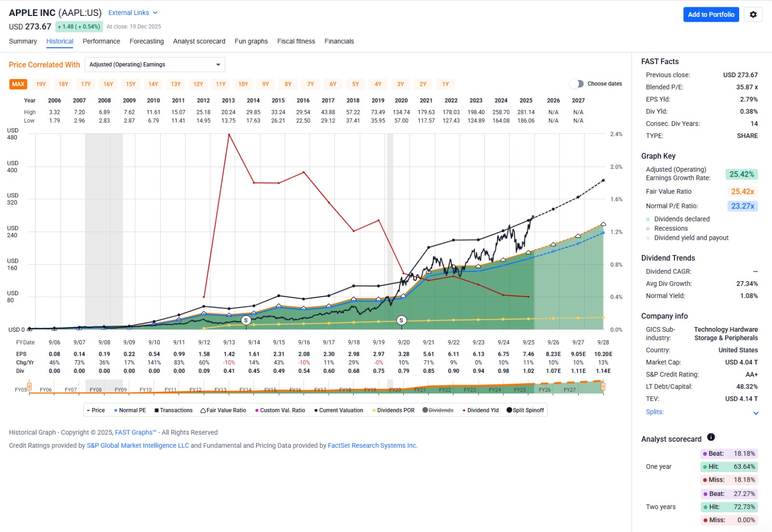The width and height of the screenshot is (772, 532).
Task: Toggle Recessions in the Graph Key
Action: coord(671,229)
